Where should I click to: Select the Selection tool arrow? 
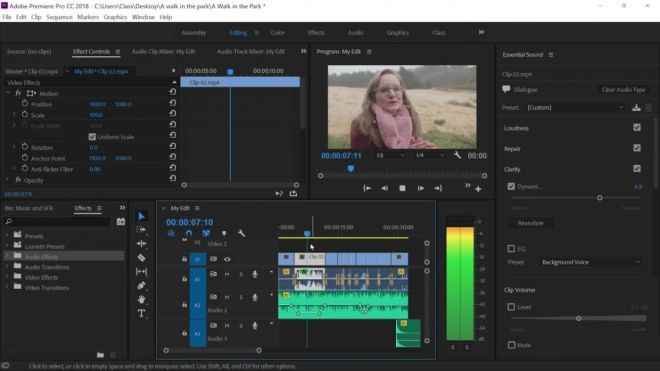click(x=141, y=216)
